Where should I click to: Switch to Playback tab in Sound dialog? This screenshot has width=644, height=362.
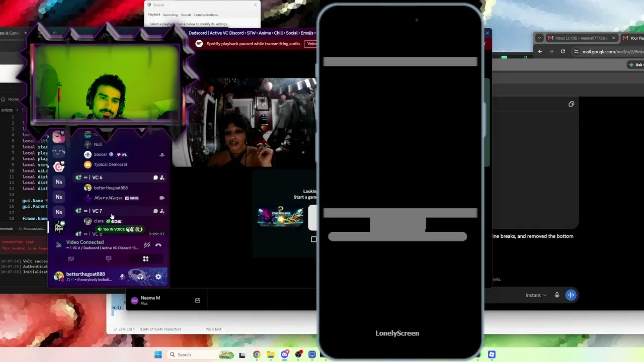[154, 15]
